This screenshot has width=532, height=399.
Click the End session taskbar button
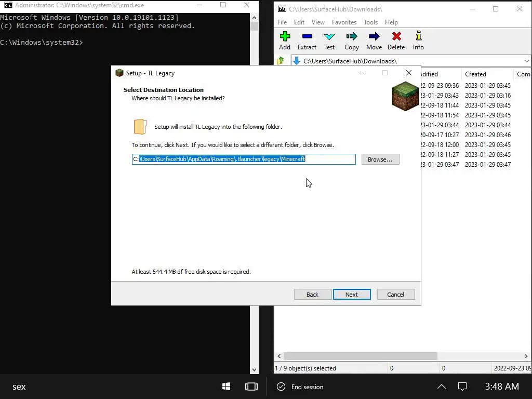click(x=300, y=387)
